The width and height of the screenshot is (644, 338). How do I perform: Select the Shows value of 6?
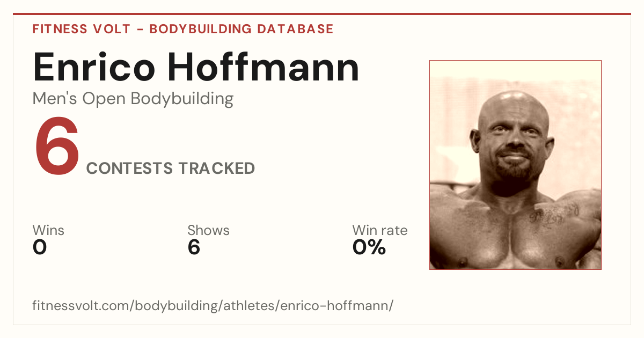click(194, 248)
